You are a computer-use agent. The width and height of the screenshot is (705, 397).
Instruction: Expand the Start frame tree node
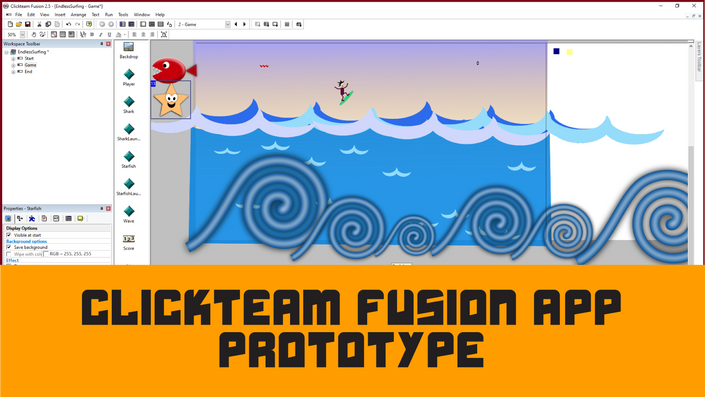pos(13,58)
